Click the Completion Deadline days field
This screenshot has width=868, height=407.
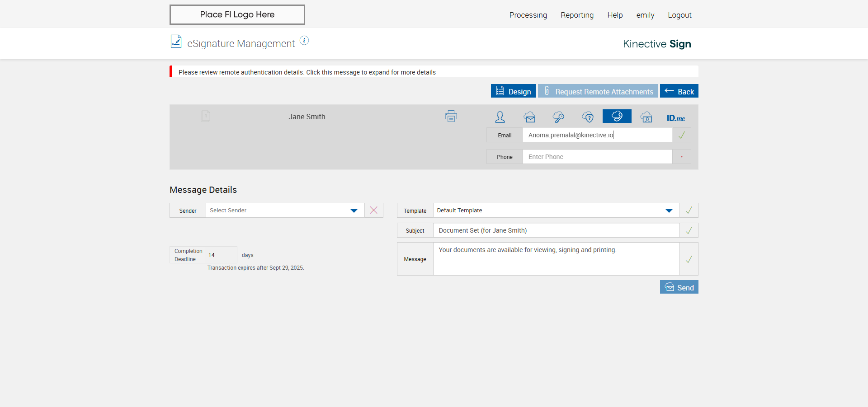[x=222, y=255]
